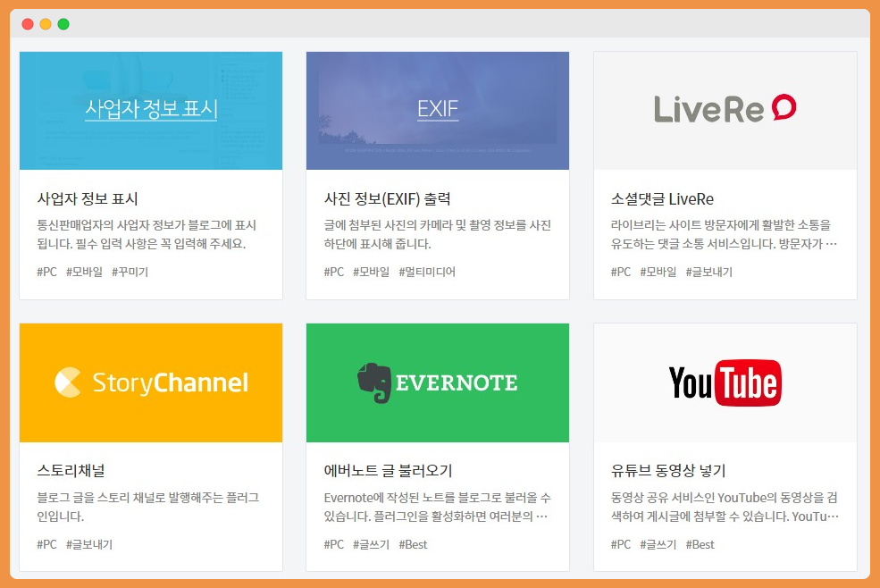
Task: Open the 소셜댓글 LiveRe plugin title
Action: tap(662, 198)
